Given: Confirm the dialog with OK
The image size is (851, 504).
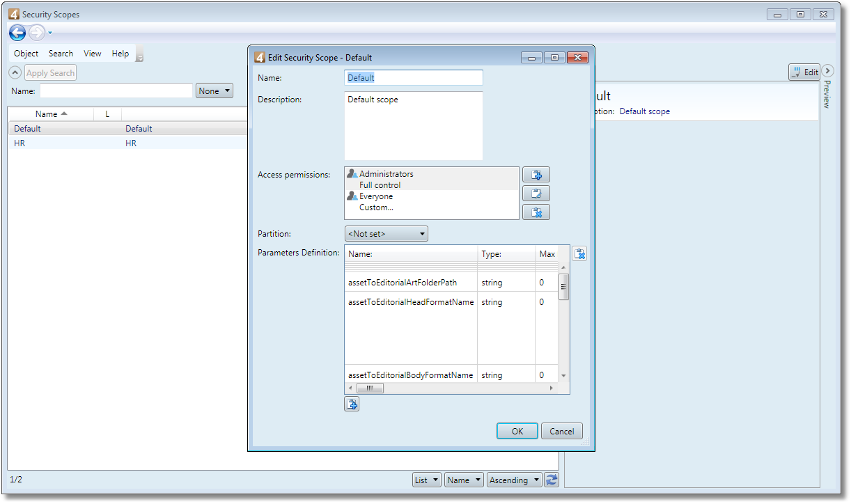Looking at the screenshot, I should (517, 431).
